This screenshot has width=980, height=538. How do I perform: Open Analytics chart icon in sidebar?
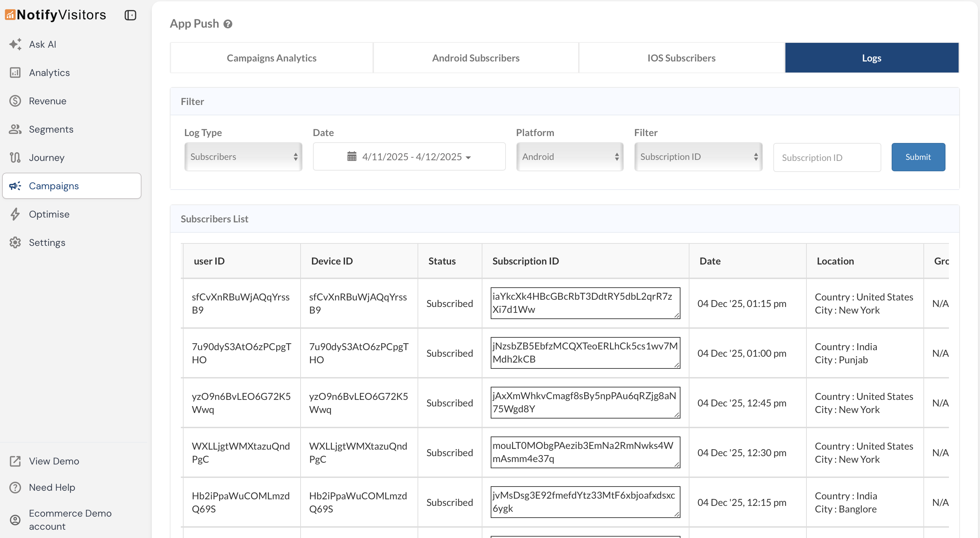point(15,72)
